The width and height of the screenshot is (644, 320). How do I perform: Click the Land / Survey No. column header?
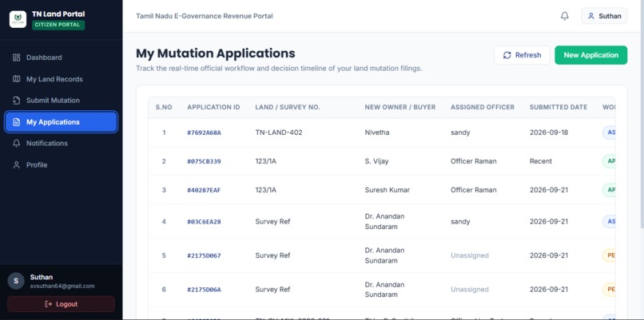point(288,107)
